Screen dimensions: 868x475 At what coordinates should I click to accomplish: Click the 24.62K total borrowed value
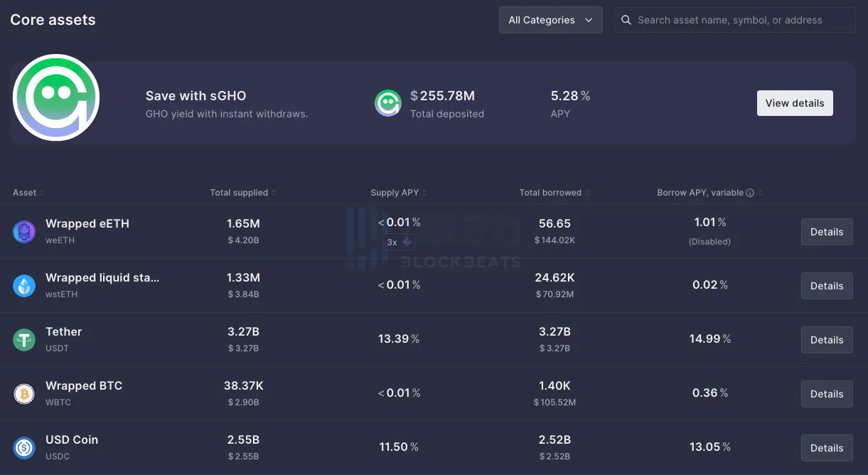pos(554,277)
